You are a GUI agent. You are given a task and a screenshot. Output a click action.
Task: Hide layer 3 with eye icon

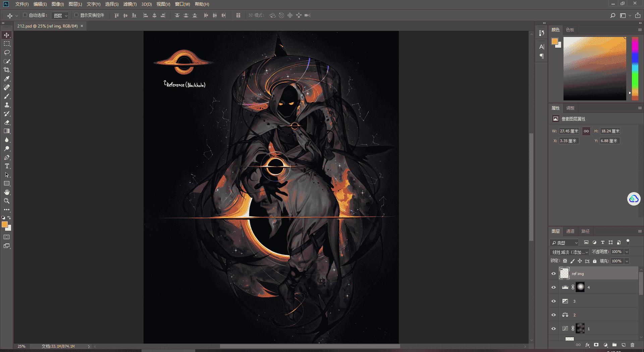point(554,301)
